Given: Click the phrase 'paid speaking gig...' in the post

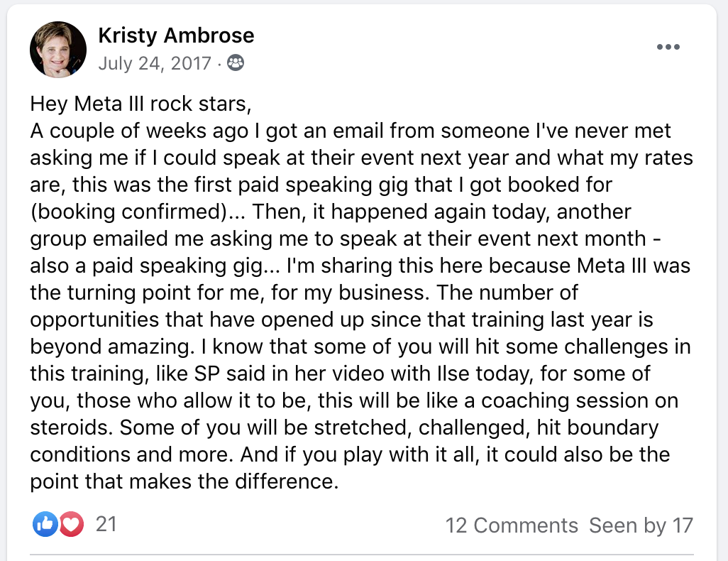Looking at the screenshot, I should (x=187, y=266).
